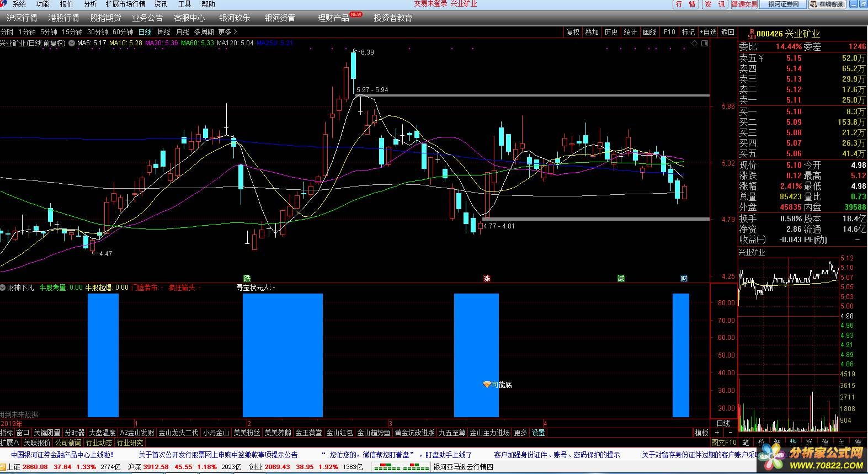Switch to the 港股行情 tab
This screenshot has height=474, width=868.
tap(63, 18)
